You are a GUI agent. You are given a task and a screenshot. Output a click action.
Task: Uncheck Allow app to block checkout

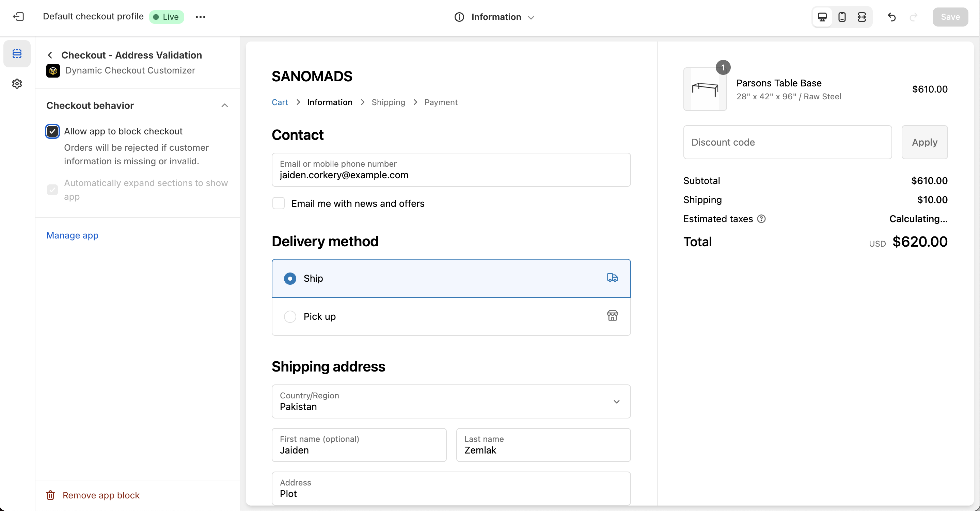52,132
